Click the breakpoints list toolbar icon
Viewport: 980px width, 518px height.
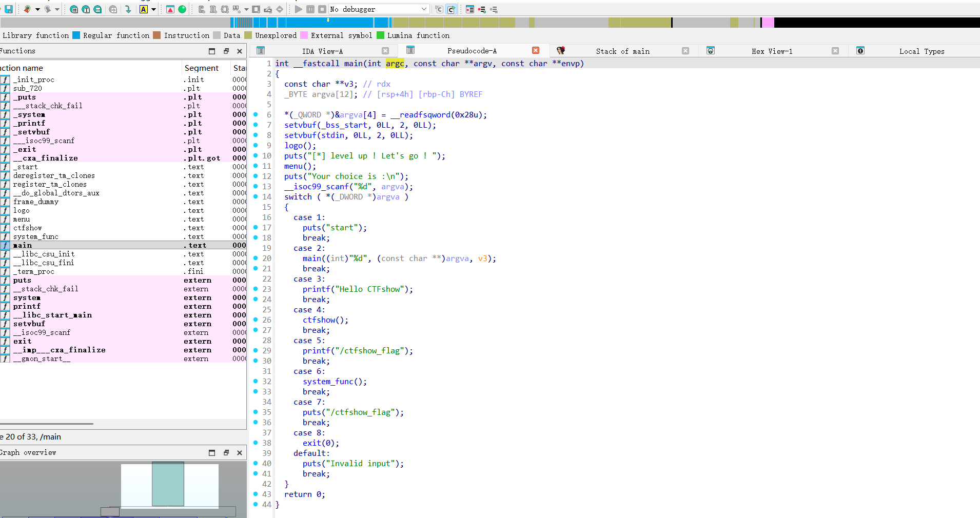tap(470, 9)
